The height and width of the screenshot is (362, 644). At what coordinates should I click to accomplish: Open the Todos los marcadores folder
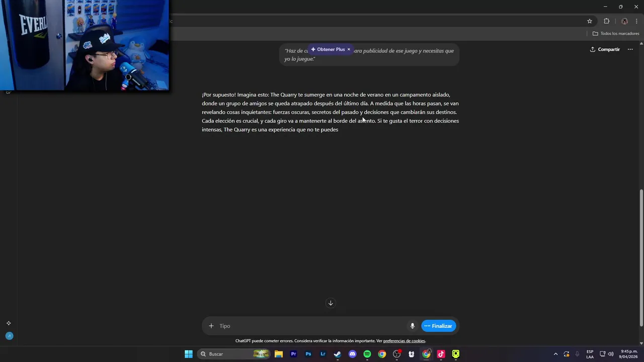616,34
